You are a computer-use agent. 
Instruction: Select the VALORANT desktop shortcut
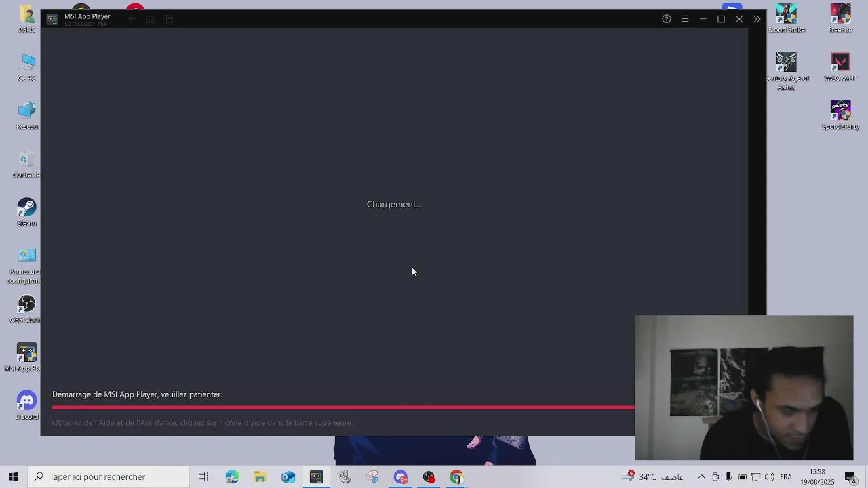click(x=840, y=67)
